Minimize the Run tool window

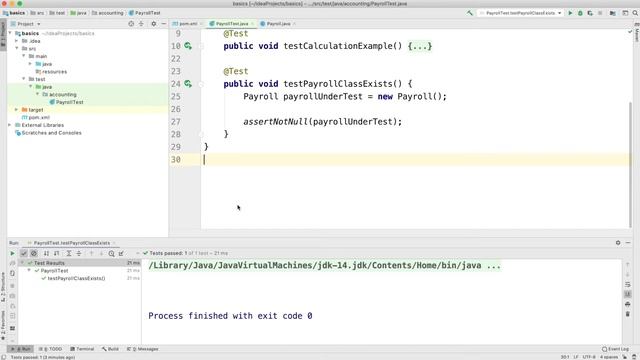tap(628, 242)
